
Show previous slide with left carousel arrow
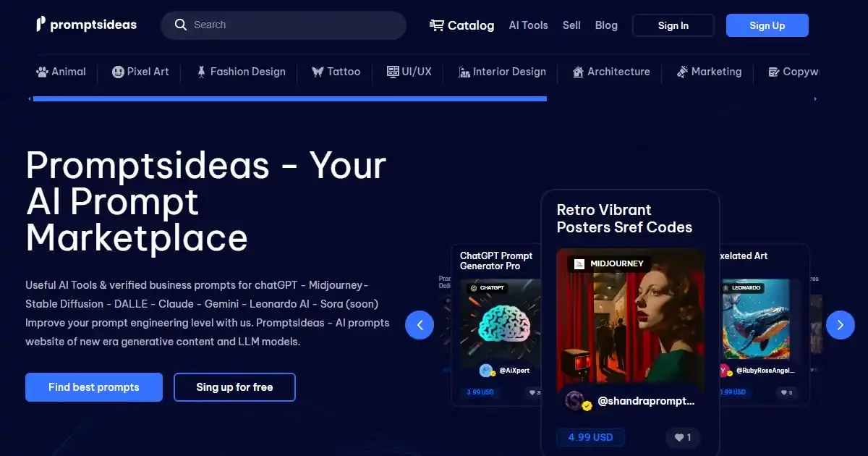(x=420, y=325)
